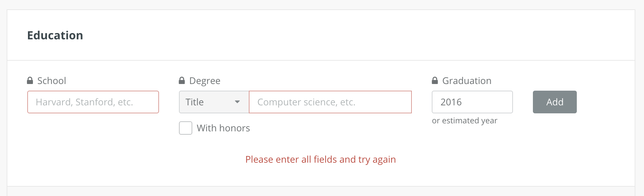The height and width of the screenshot is (196, 644).
Task: Click the Degree field label
Action: coord(205,81)
